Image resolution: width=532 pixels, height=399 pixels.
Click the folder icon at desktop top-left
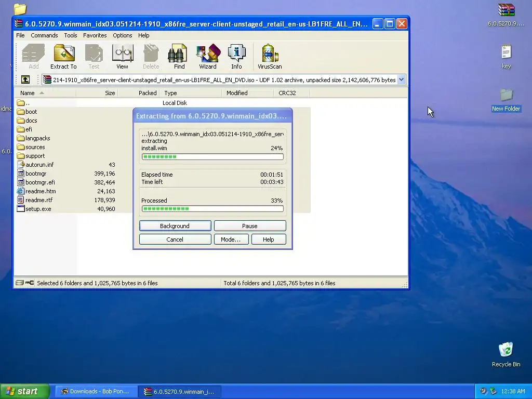(20, 9)
